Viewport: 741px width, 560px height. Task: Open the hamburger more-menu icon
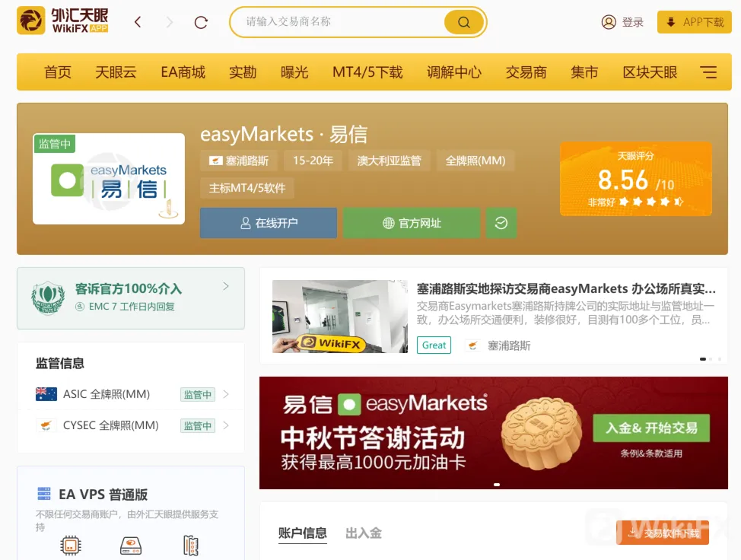(x=708, y=72)
